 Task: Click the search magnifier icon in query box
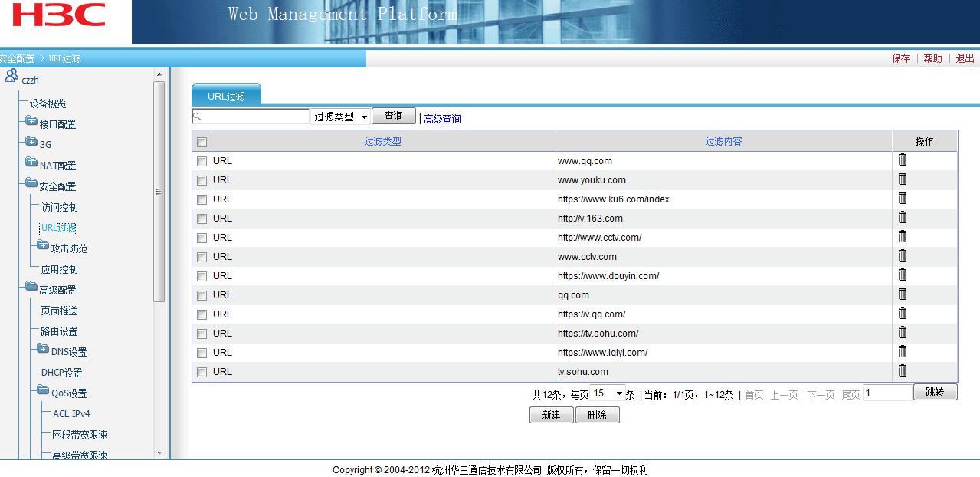click(197, 117)
